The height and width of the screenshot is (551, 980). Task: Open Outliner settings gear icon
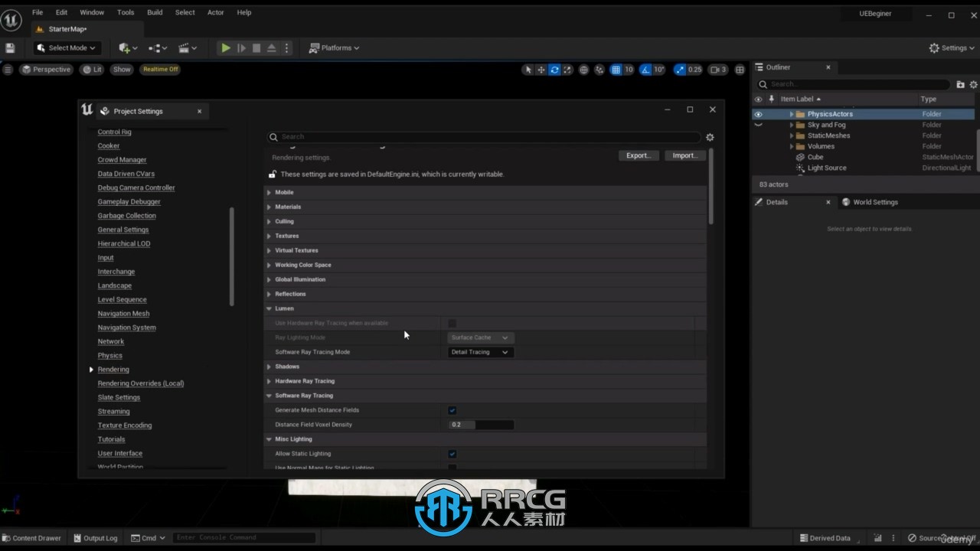tap(974, 84)
